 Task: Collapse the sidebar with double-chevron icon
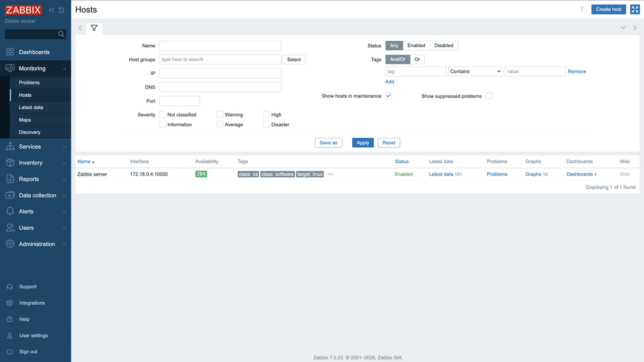[x=51, y=9]
